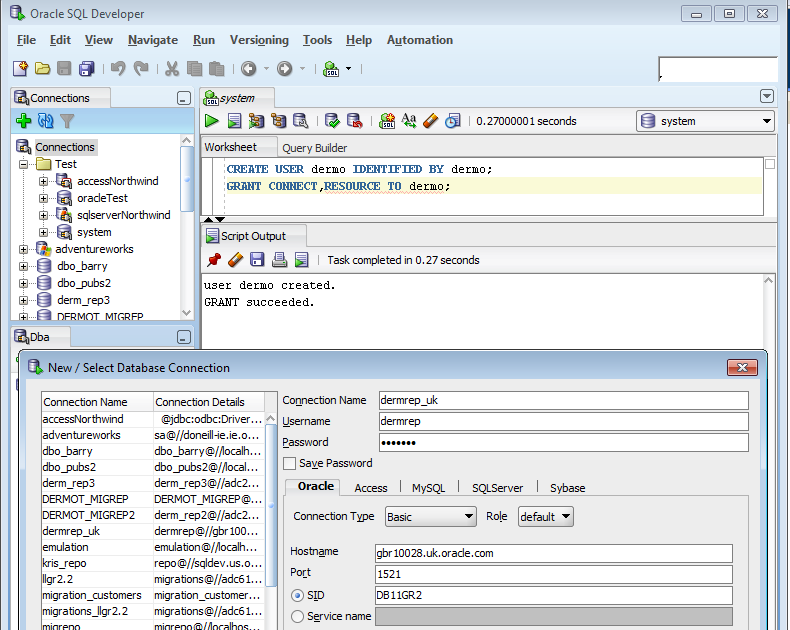Open the Role dropdown
The width and height of the screenshot is (790, 630).
(x=546, y=517)
